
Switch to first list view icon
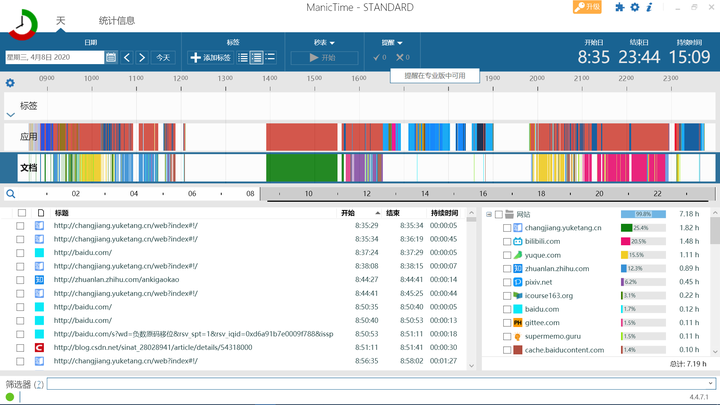pyautogui.click(x=243, y=57)
